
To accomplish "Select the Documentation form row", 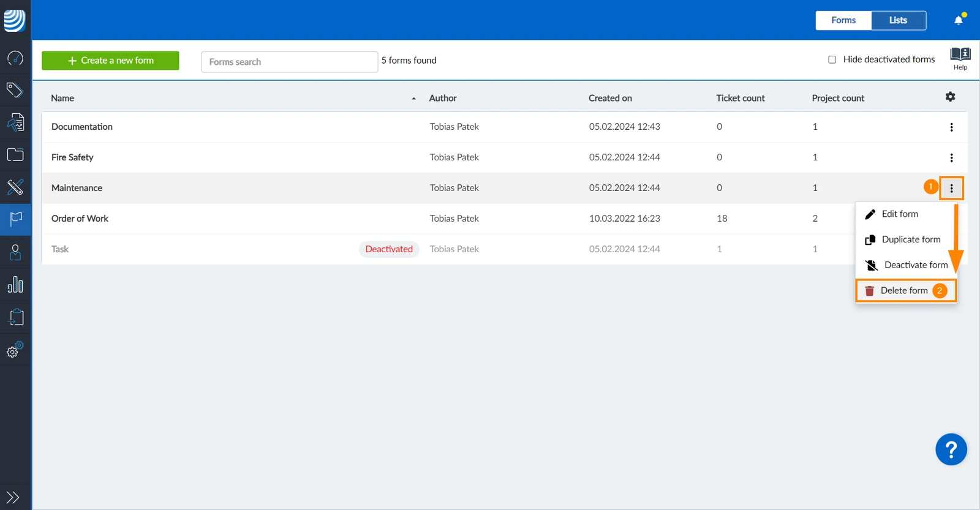I will [505, 127].
